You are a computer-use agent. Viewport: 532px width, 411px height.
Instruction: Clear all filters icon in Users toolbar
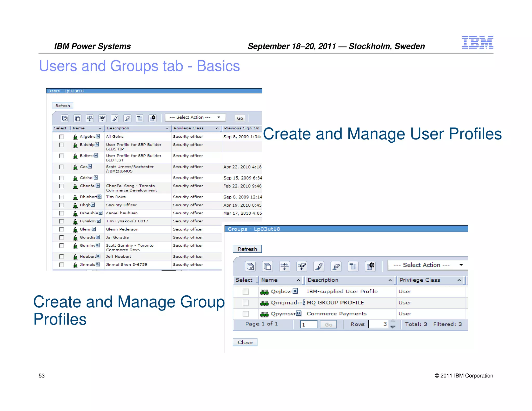coord(102,118)
